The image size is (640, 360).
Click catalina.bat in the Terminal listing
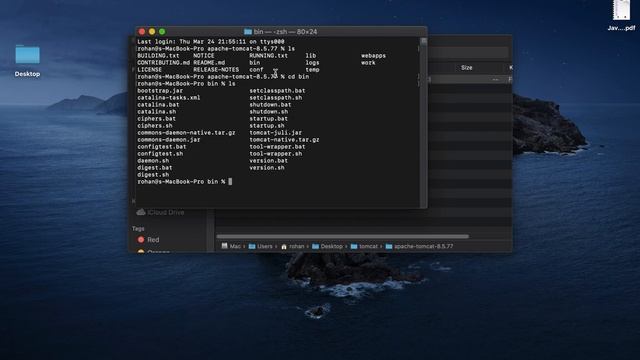[158, 105]
